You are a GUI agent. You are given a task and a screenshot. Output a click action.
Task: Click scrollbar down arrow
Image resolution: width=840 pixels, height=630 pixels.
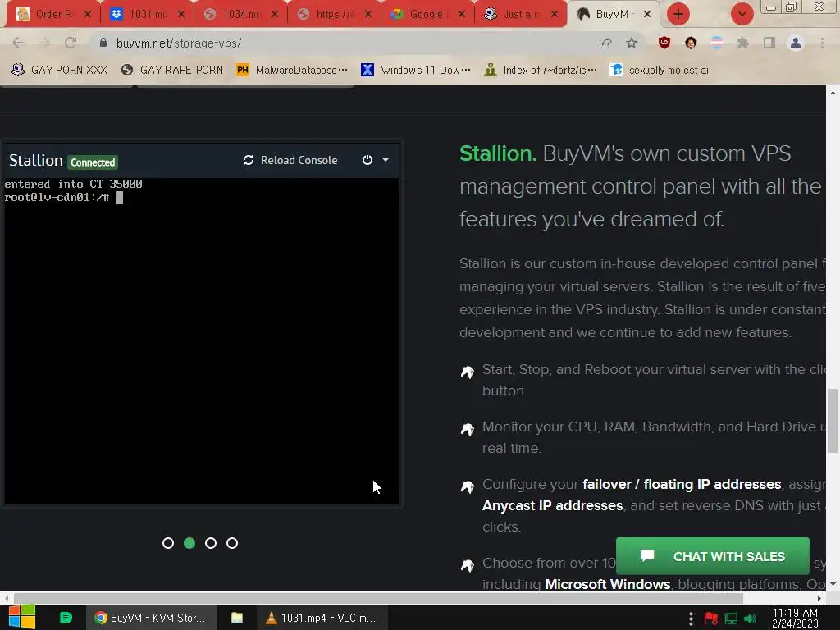click(x=833, y=584)
